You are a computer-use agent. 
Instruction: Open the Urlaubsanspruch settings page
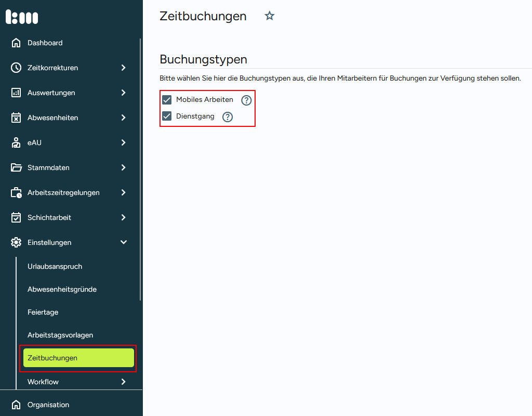click(55, 266)
